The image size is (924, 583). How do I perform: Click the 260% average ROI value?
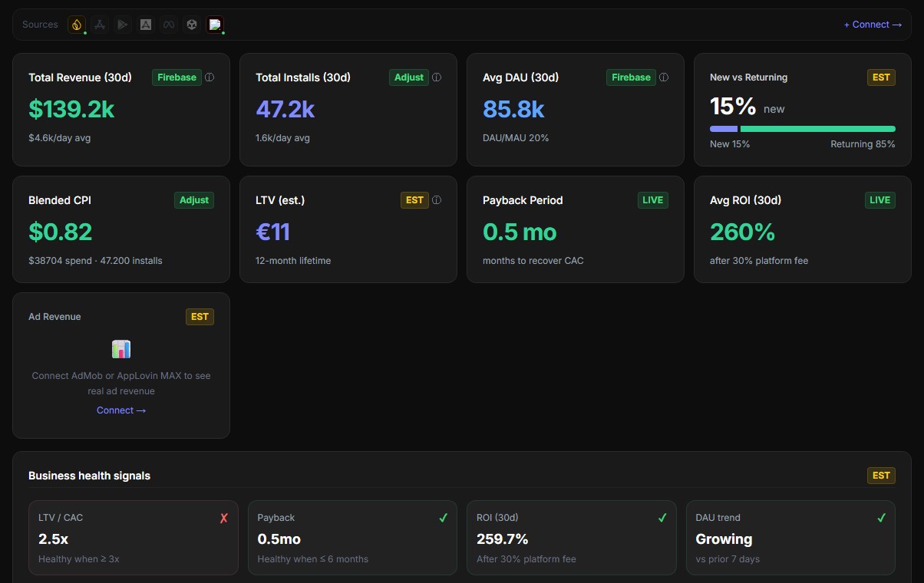pos(742,232)
